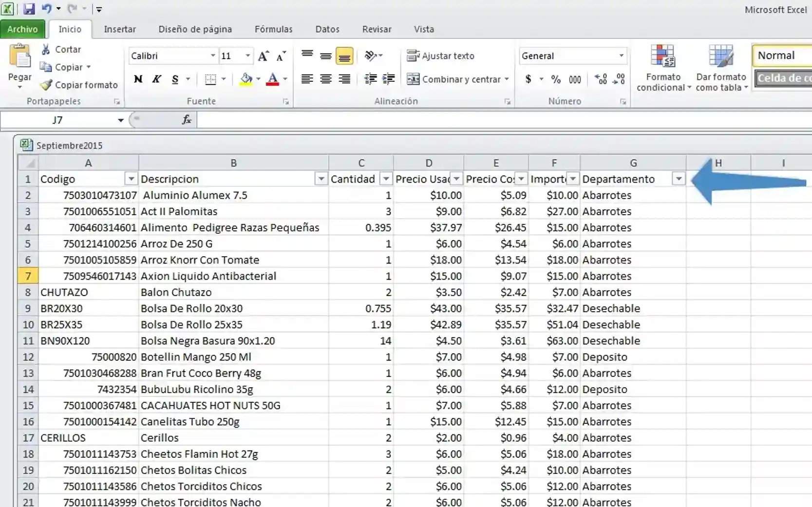This screenshot has height=507, width=812.
Task: Click the Undo arrow icon
Action: 46,9
